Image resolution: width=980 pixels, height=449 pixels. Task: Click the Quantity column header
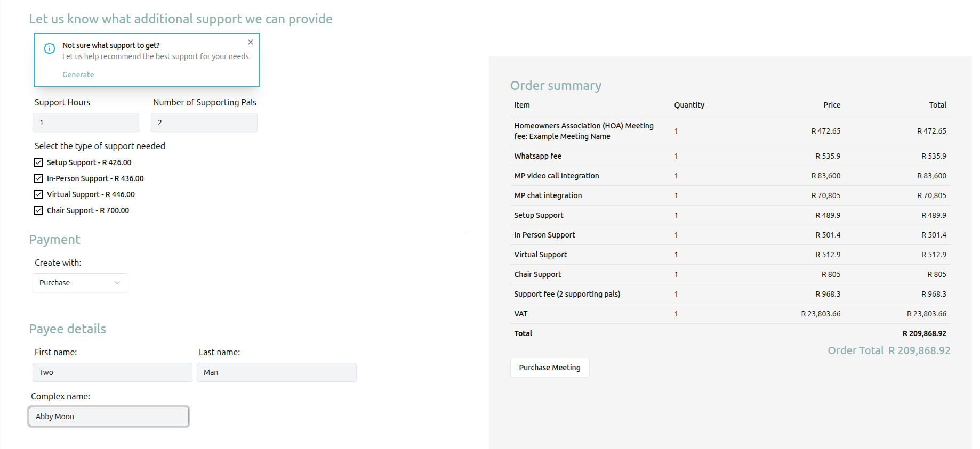[x=689, y=105]
